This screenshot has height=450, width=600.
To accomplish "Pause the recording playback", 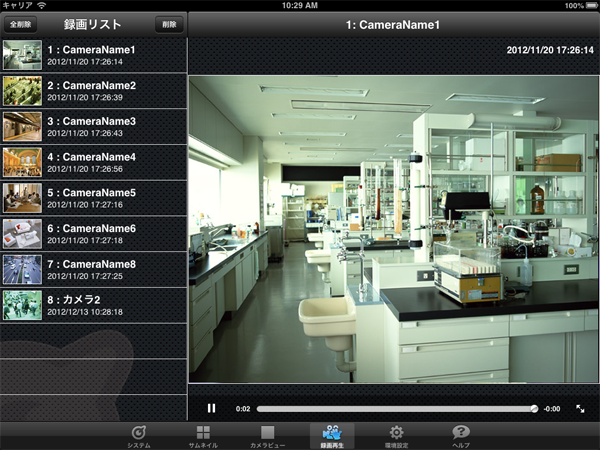I will [211, 408].
